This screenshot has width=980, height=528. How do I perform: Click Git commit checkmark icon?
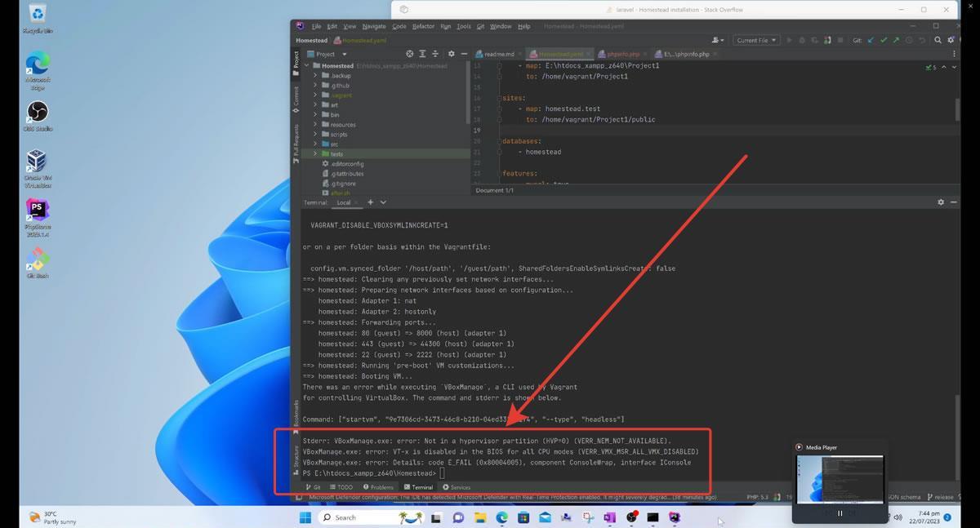point(885,40)
